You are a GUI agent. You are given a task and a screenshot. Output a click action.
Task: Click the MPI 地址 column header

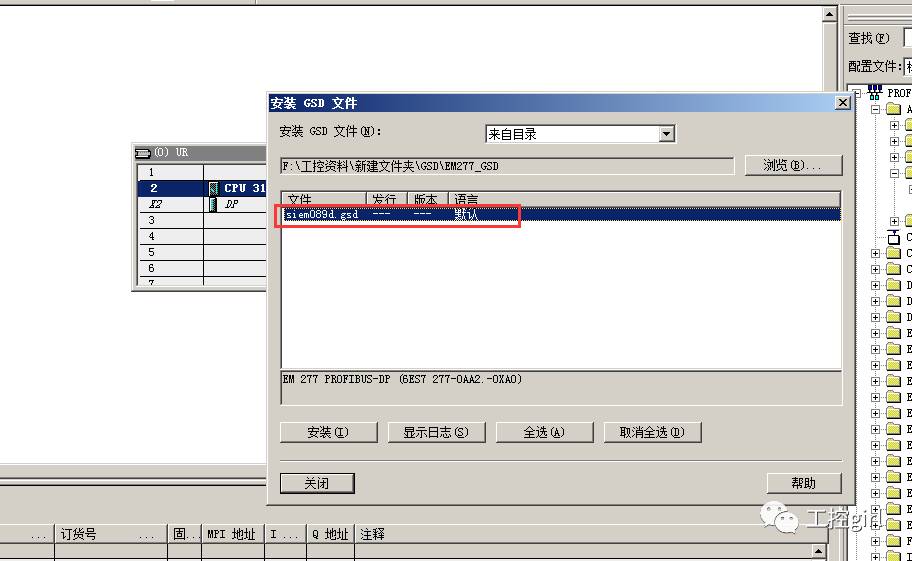233,534
